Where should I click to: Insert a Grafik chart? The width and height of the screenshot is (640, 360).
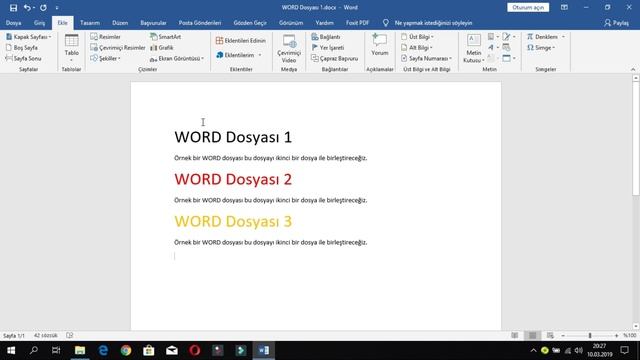[162, 48]
